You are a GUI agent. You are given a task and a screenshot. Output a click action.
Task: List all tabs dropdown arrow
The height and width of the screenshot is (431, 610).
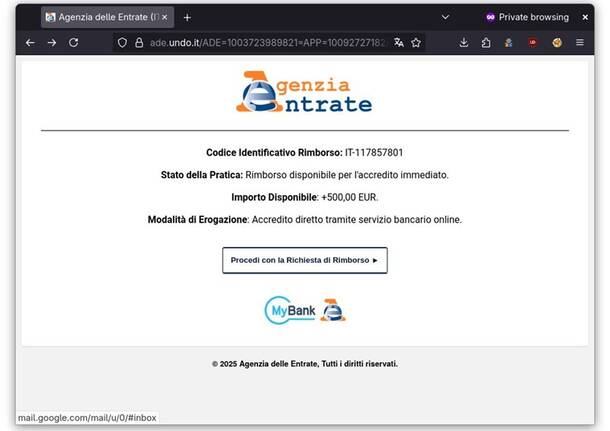click(445, 17)
